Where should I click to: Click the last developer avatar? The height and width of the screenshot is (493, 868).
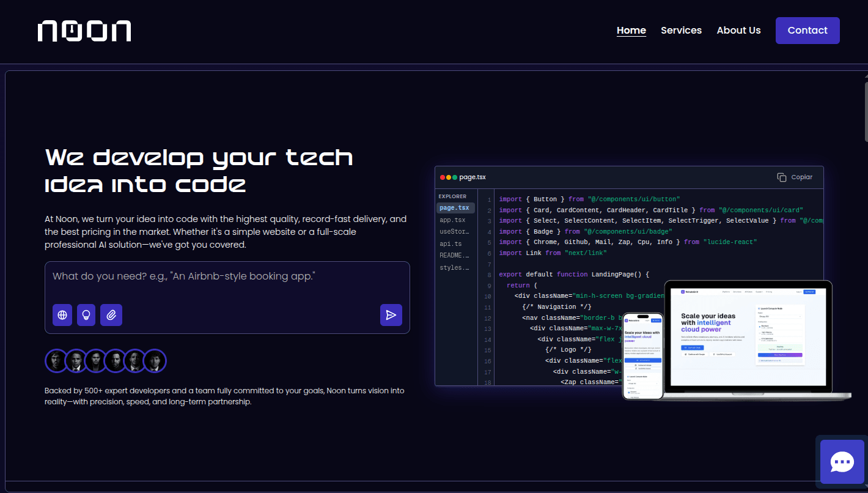155,361
